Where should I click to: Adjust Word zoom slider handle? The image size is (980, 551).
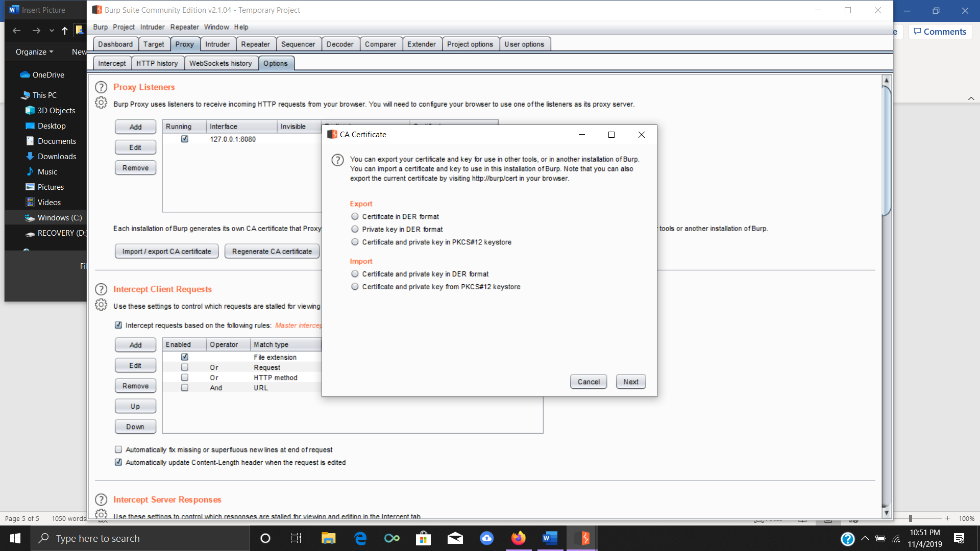click(910, 518)
